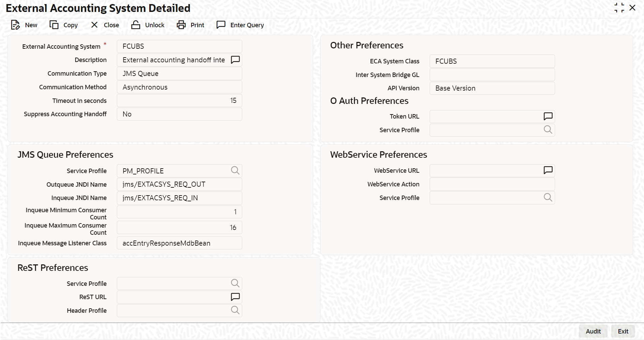Open Token URL expanded editor icon

pos(548,117)
